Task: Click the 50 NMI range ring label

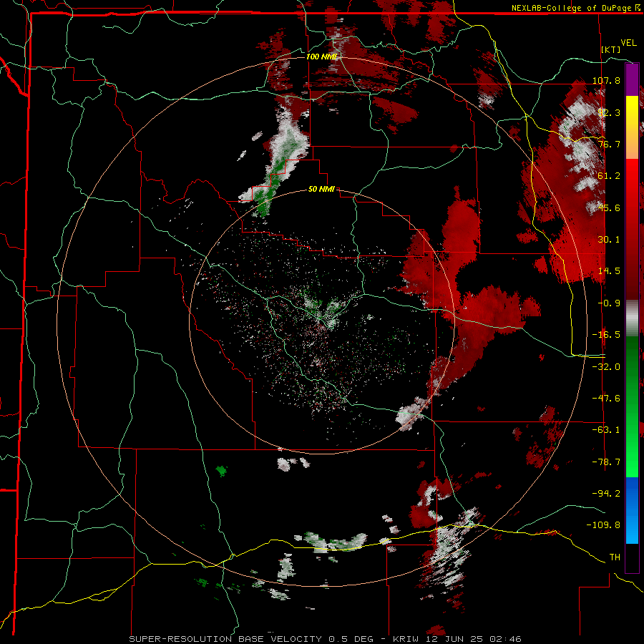Action: (321, 190)
